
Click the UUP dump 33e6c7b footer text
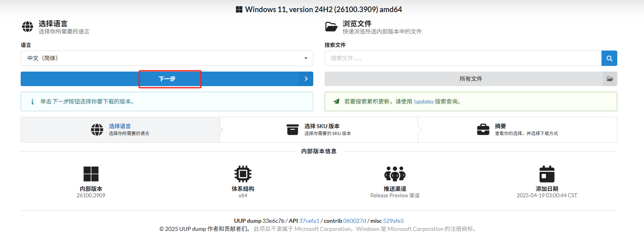click(x=259, y=221)
